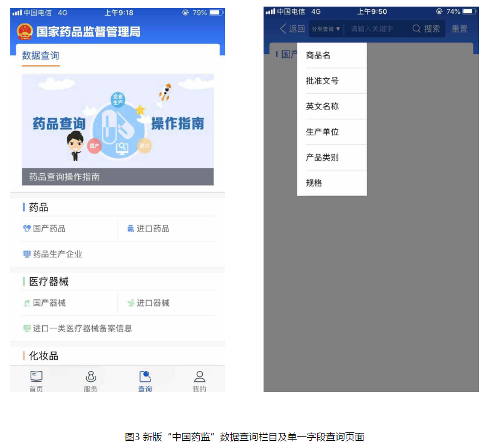The height and width of the screenshot is (448, 488).
Task: Click the 重置 reset button
Action: coord(460,29)
